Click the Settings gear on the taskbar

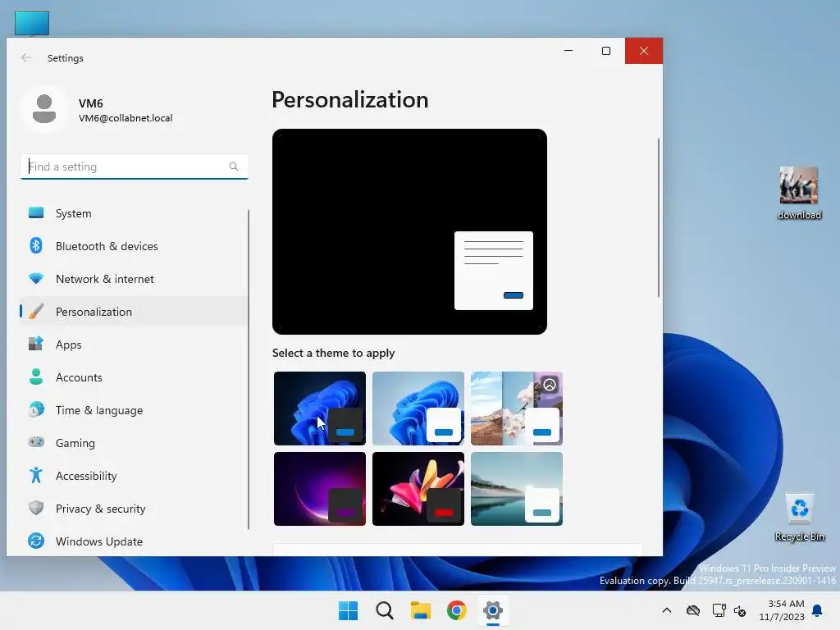pyautogui.click(x=493, y=610)
